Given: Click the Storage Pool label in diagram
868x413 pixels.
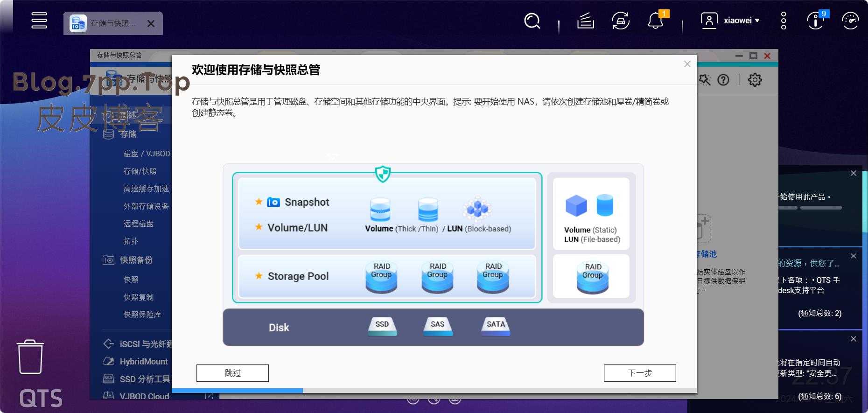Looking at the screenshot, I should [x=298, y=276].
